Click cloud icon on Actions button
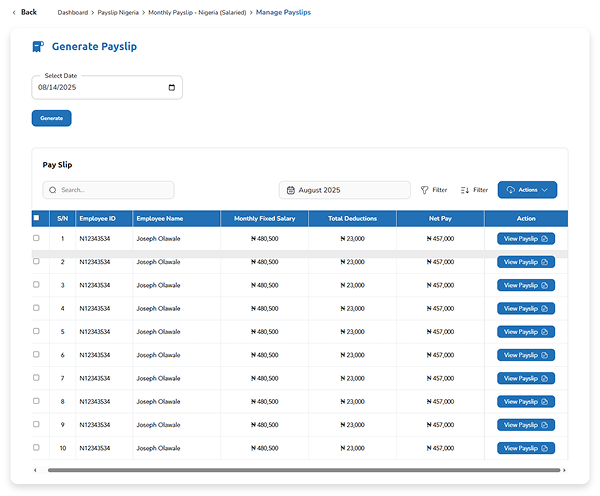 pyautogui.click(x=510, y=190)
